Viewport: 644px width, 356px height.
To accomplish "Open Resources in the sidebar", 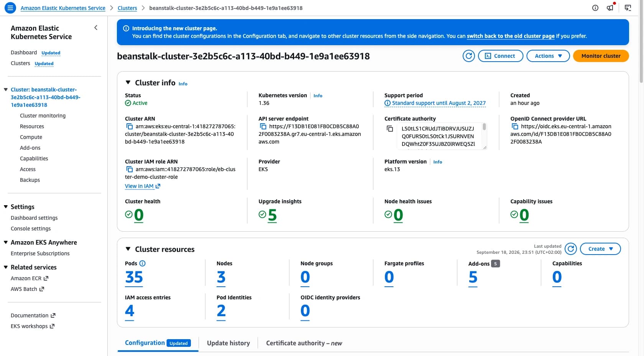I will [x=32, y=126].
